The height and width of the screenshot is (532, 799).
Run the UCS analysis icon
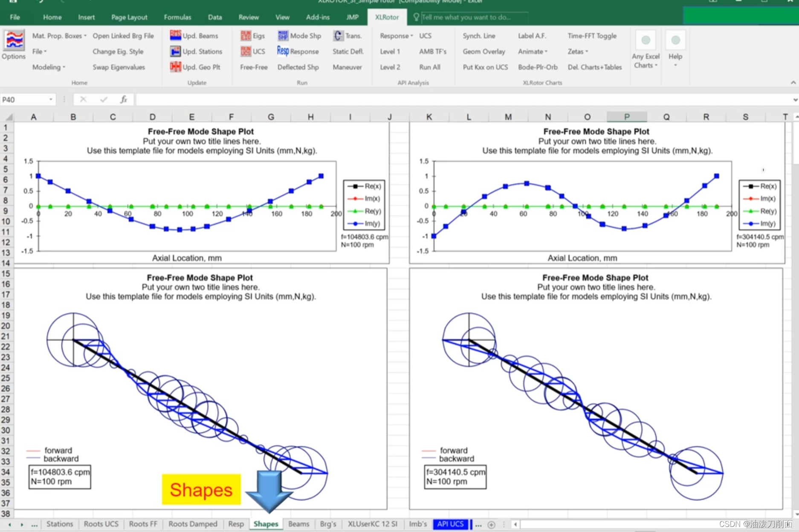coord(246,51)
